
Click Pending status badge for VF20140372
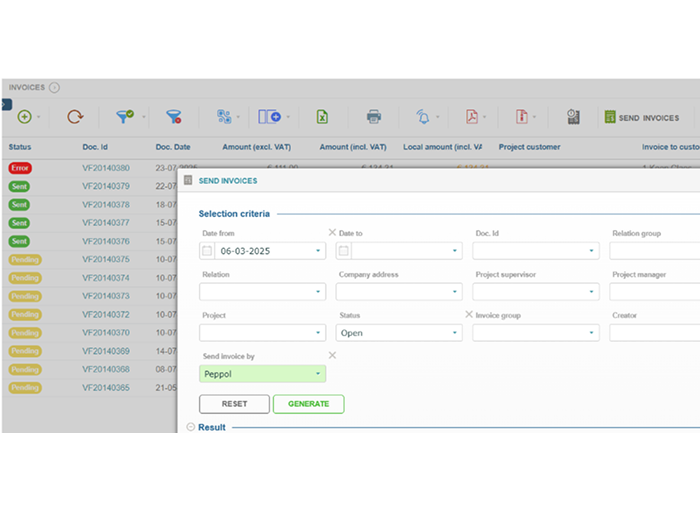coord(25,314)
